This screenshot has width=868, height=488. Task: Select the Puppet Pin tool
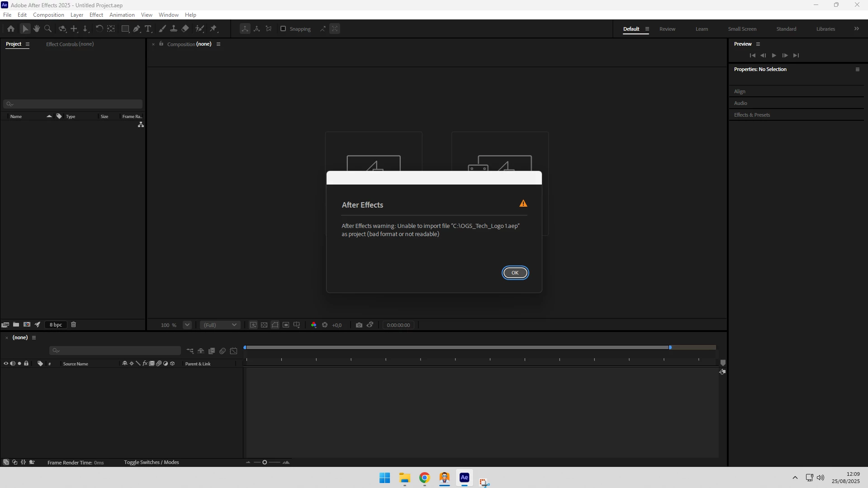(x=213, y=29)
